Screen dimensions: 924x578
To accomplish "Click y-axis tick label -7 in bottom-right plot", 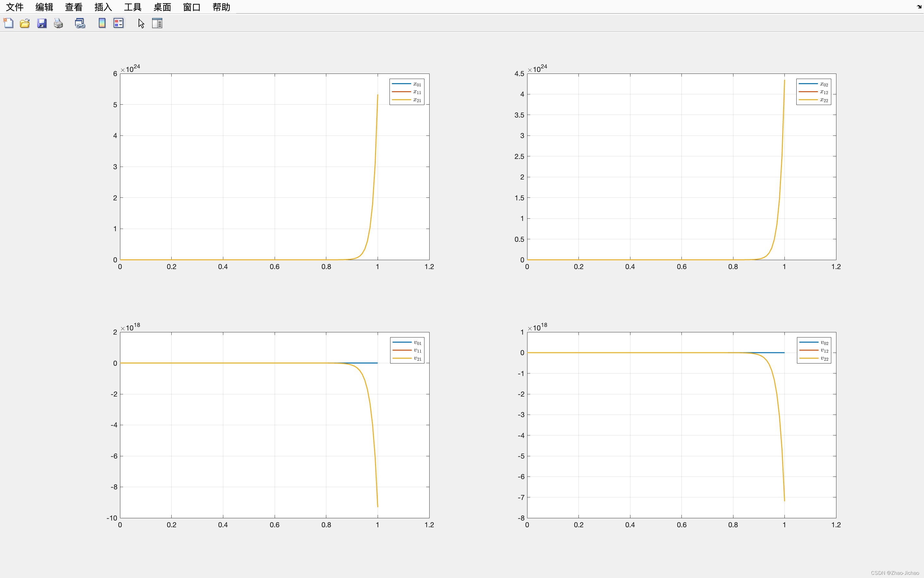I will (x=521, y=497).
